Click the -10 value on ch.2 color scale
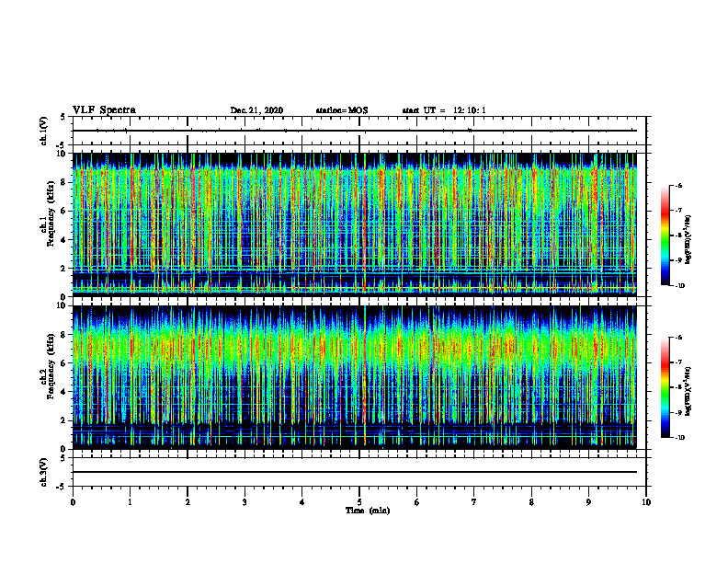The image size is (728, 563). [x=679, y=438]
